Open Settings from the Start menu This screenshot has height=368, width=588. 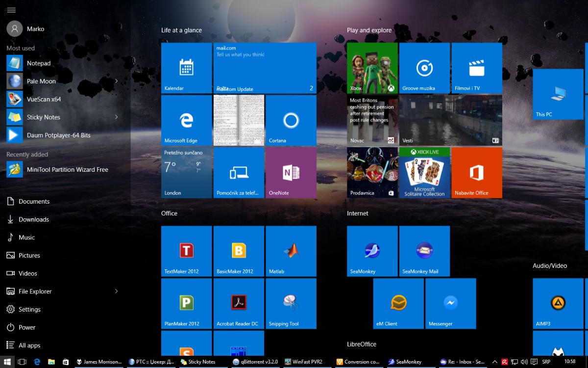coord(29,310)
